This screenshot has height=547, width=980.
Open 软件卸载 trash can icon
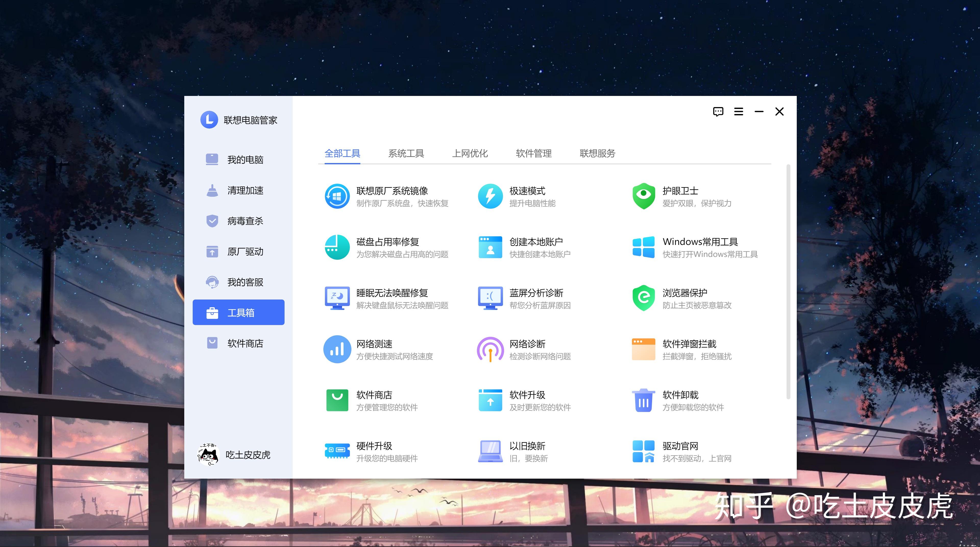[x=643, y=400]
